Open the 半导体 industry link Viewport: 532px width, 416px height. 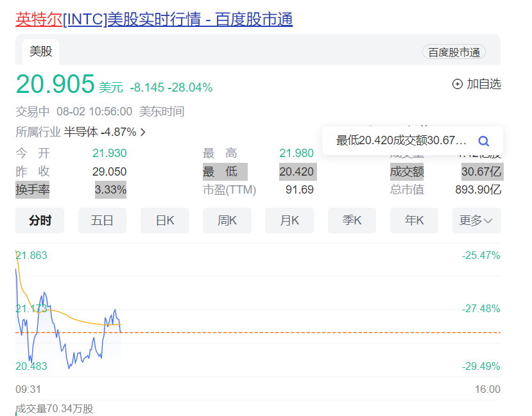click(x=81, y=132)
